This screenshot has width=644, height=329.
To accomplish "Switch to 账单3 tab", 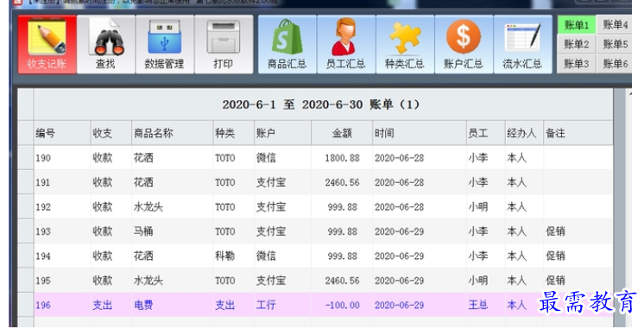I will tap(576, 64).
